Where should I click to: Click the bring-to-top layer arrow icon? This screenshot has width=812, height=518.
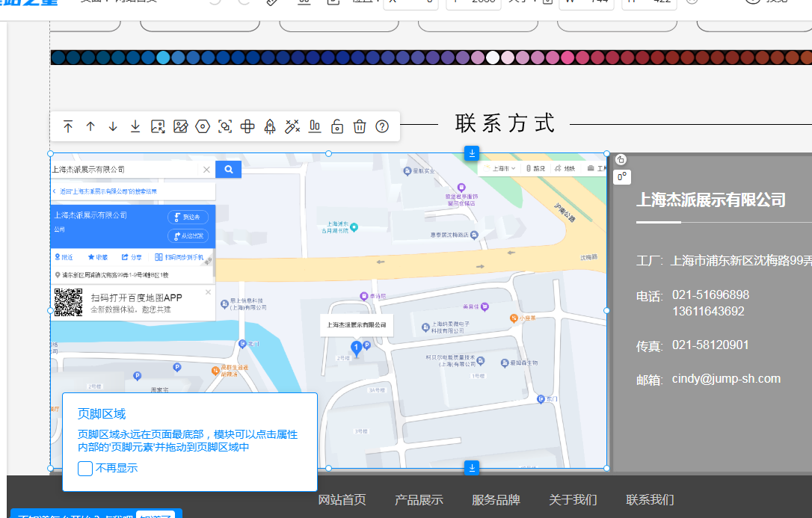tap(68, 127)
